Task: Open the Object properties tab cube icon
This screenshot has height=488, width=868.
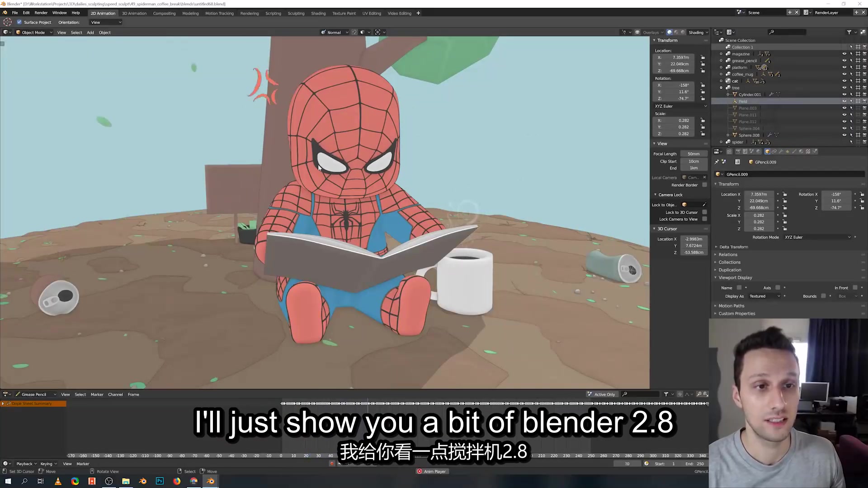Action: (767, 151)
